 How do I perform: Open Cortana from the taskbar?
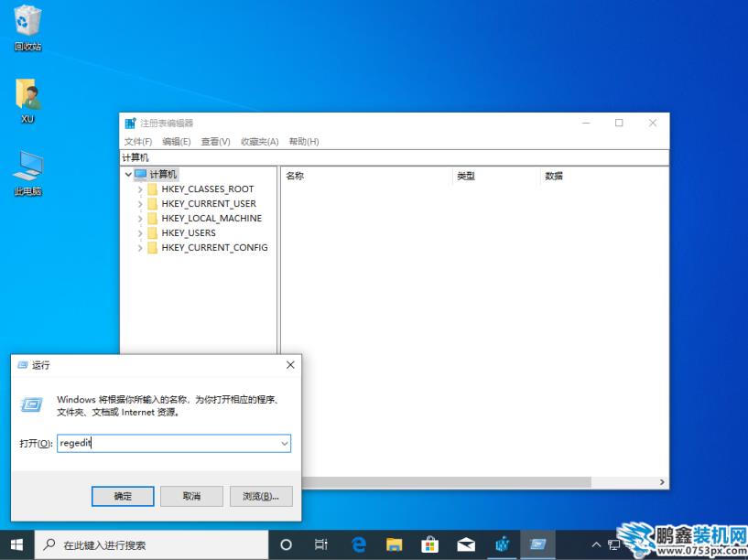(x=286, y=544)
